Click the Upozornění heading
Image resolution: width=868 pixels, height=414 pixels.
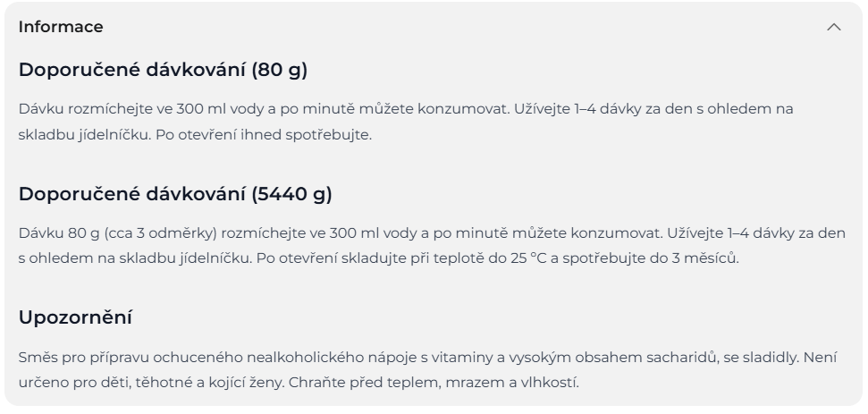click(75, 317)
